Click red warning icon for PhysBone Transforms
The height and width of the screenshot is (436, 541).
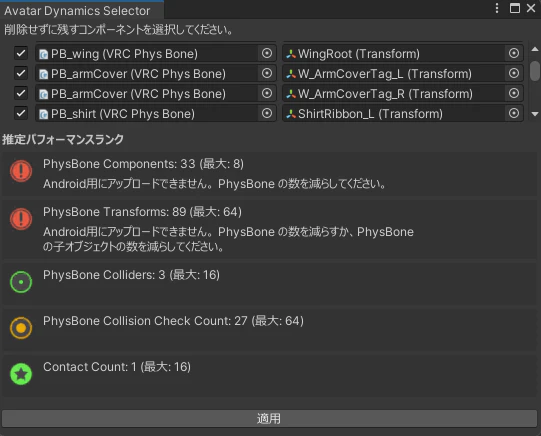(21, 219)
